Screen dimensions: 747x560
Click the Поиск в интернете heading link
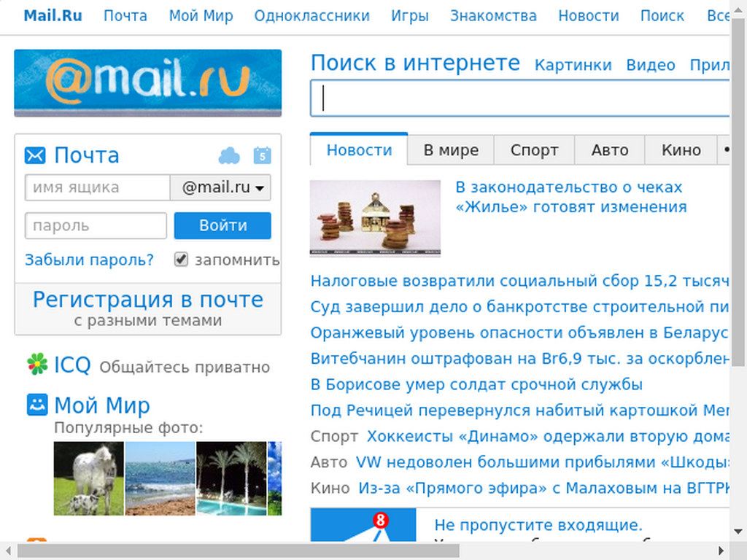(x=415, y=63)
